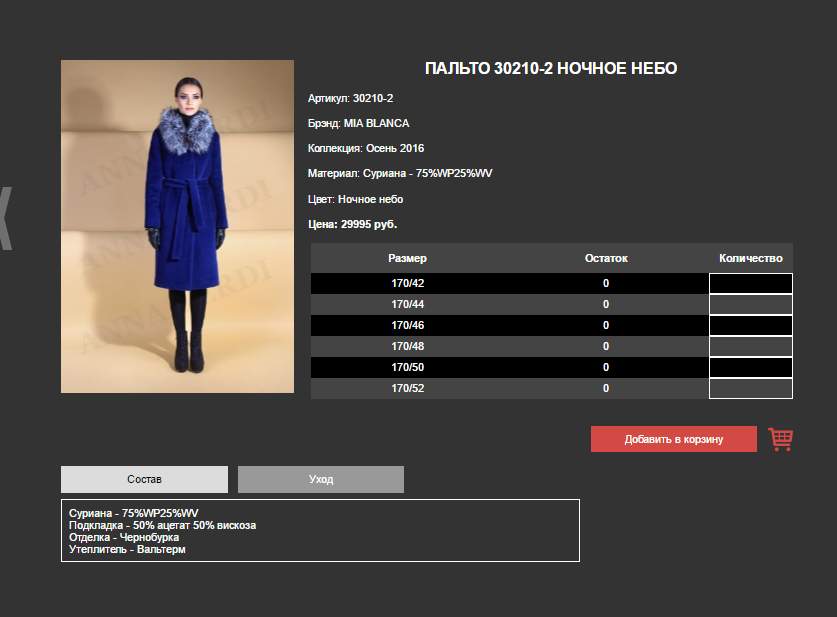Viewport: 837px width, 617px height.
Task: Click quantity field for size 170/52
Action: [x=751, y=388]
